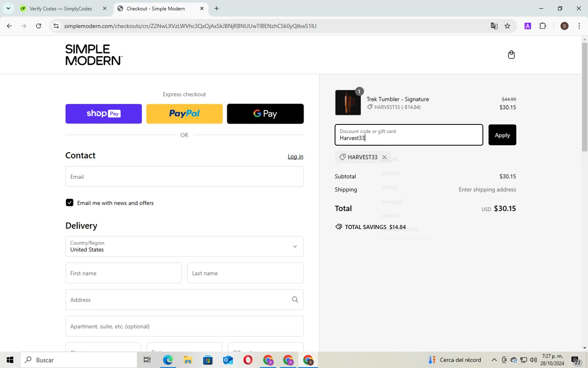Click into the Last name field
The width and height of the screenshot is (588, 368).
[245, 273]
